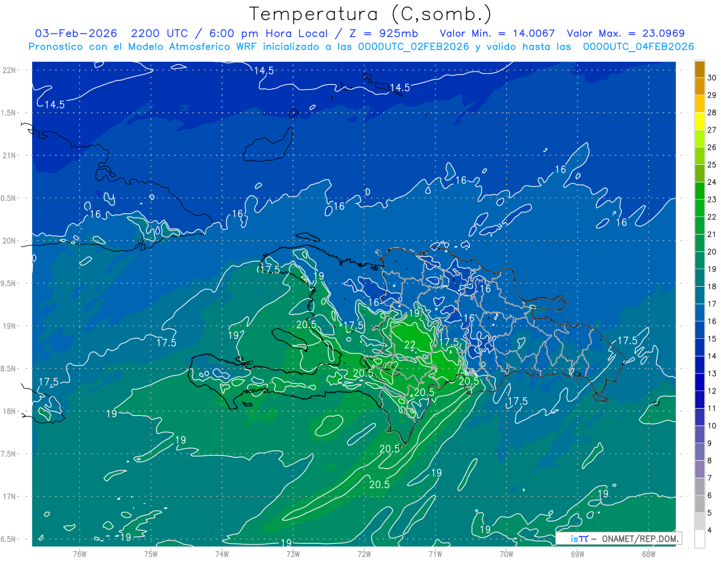Click the "74W" longitude axis label

[222, 553]
